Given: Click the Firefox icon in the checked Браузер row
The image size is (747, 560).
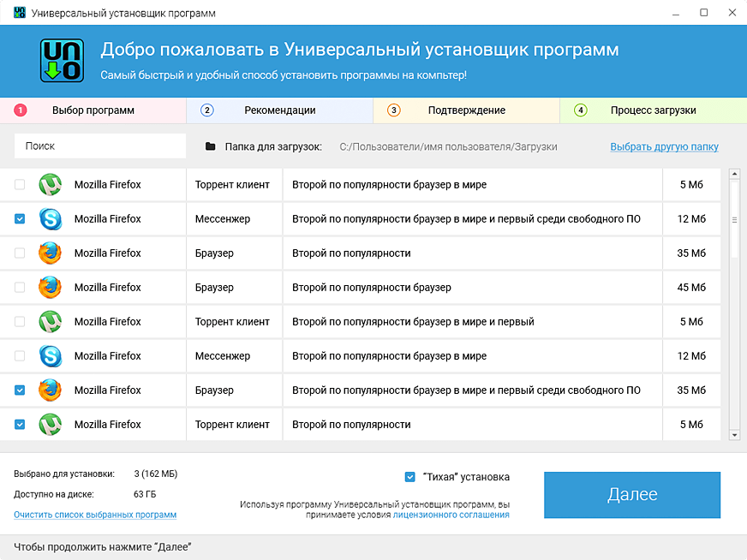Looking at the screenshot, I should [x=51, y=390].
